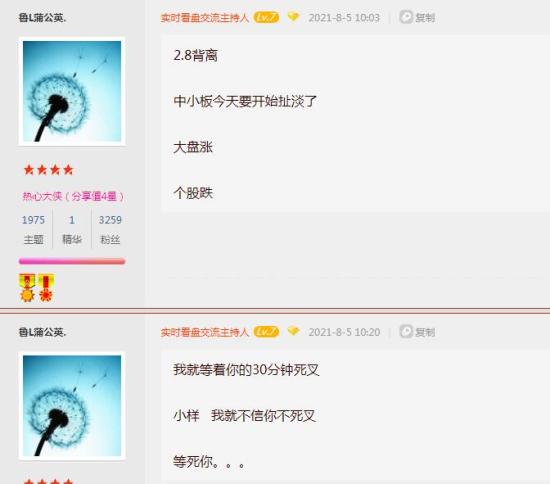Click the four red stars rating in the first profile
The image size is (550, 484).
pos(48,170)
